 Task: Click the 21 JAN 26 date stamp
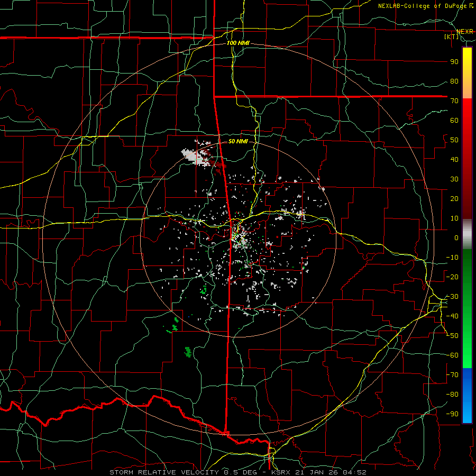tap(317, 472)
